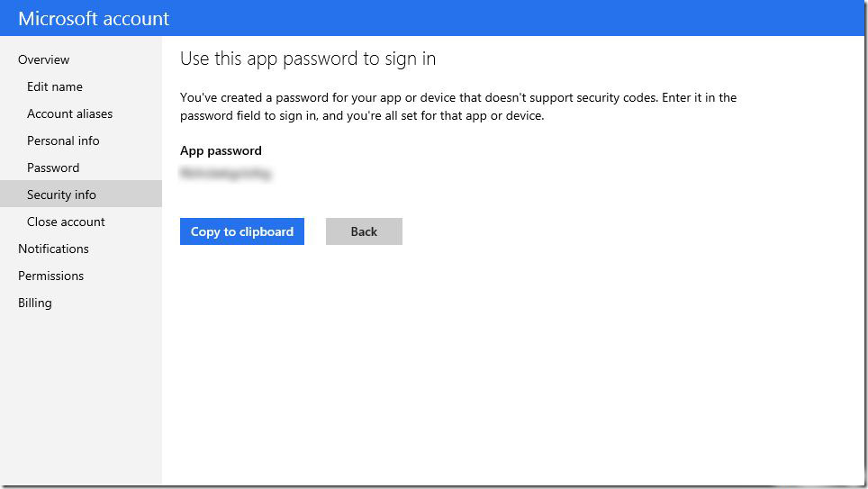Viewport: 868px width, 489px height.
Task: Navigate to Notifications
Action: 53,249
